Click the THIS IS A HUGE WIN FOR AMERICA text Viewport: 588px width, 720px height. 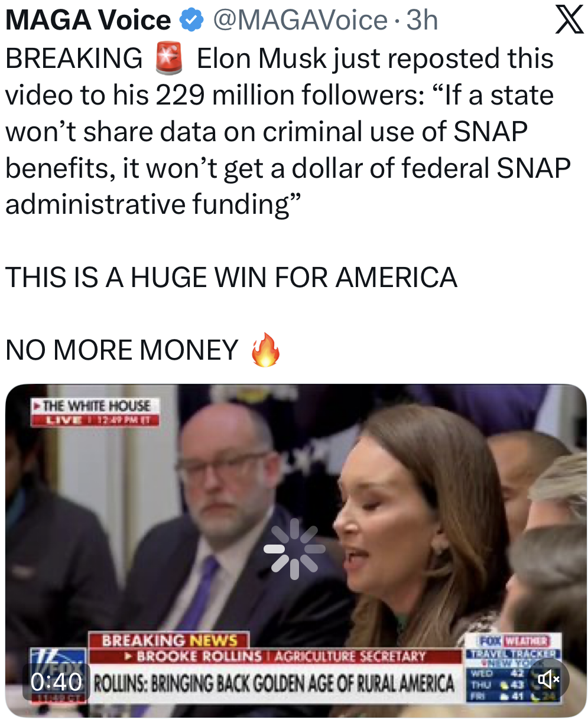[231, 277]
